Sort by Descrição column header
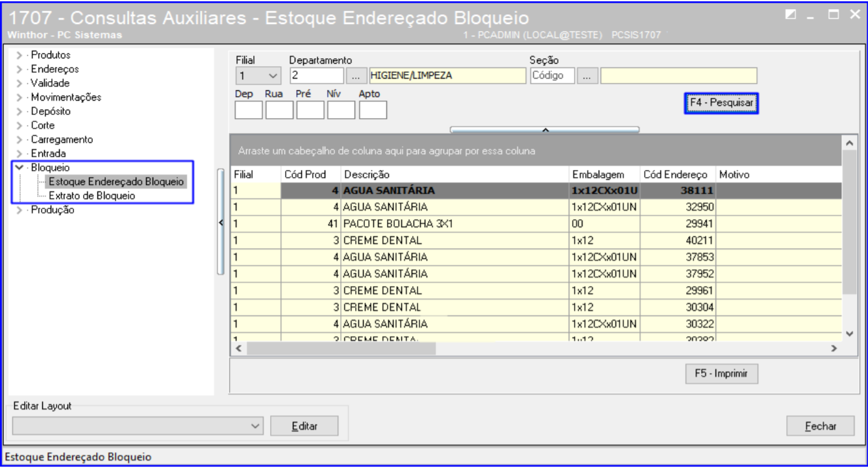868x469 pixels. pos(454,174)
